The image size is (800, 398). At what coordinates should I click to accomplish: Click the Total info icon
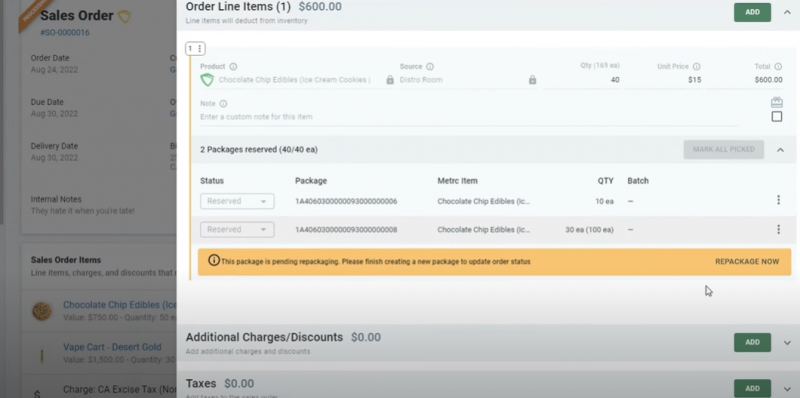778,66
